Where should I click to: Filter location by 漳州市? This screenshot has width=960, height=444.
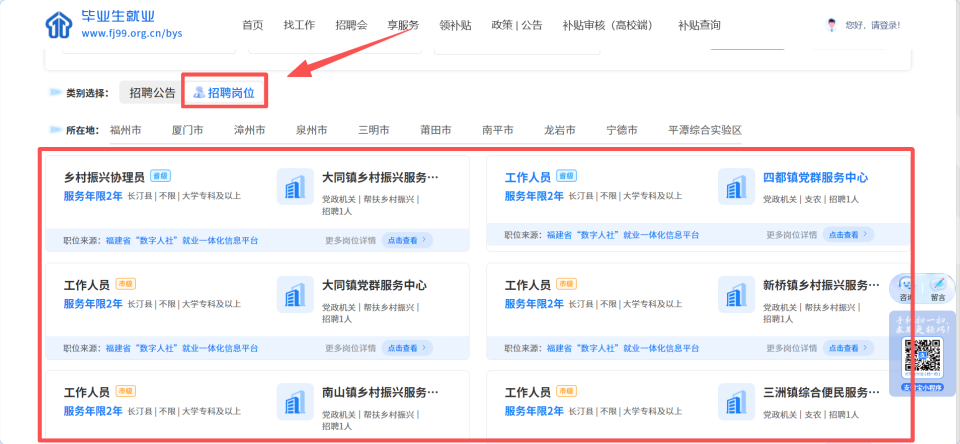point(249,130)
